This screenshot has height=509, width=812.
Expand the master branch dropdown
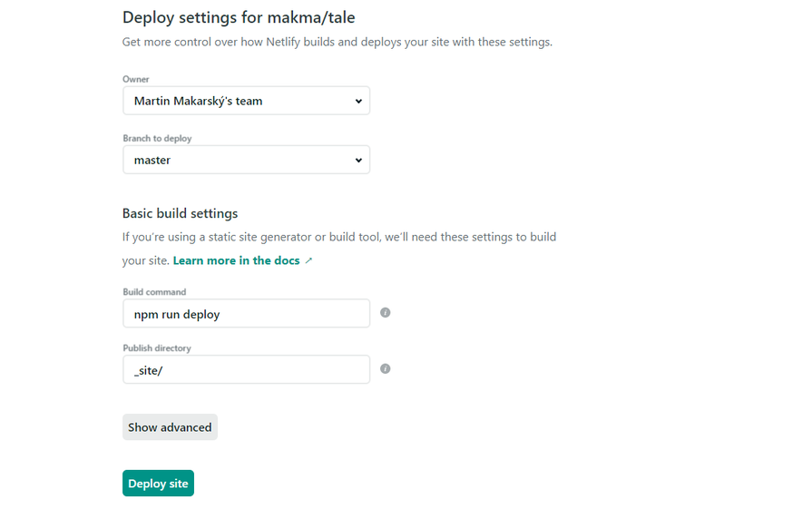246,160
